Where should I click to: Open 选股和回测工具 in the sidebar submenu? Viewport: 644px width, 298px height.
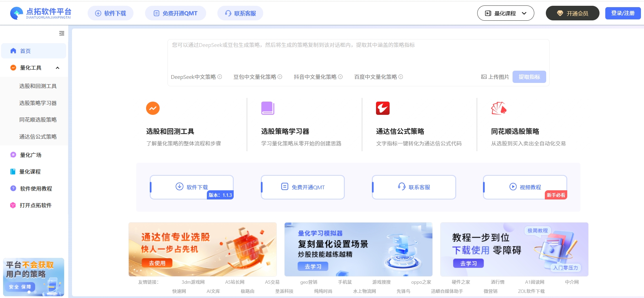(38, 86)
